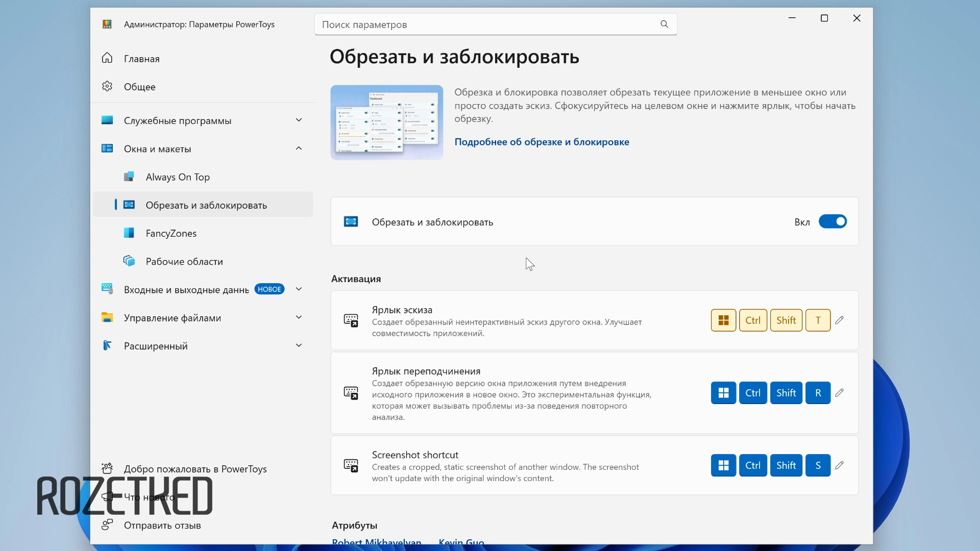Turn off the Обрезать и заблокировать toggle
Viewport: 980px width, 551px height.
click(x=832, y=221)
